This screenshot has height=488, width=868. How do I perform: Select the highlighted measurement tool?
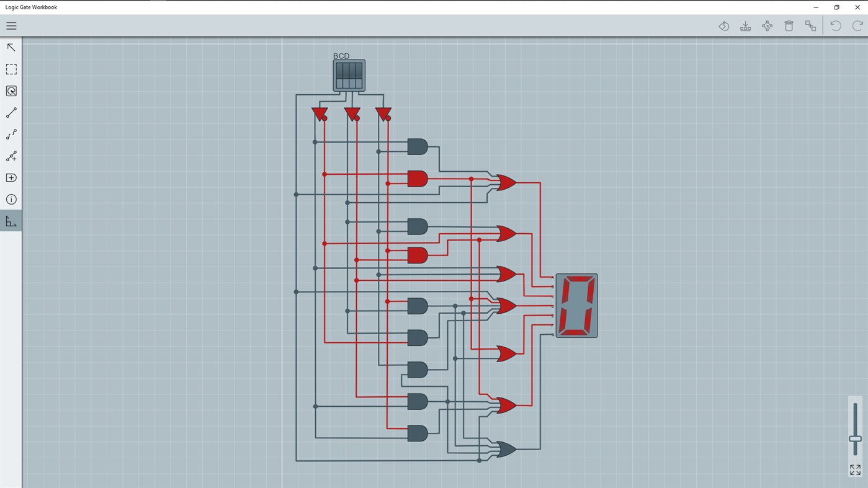pos(11,221)
